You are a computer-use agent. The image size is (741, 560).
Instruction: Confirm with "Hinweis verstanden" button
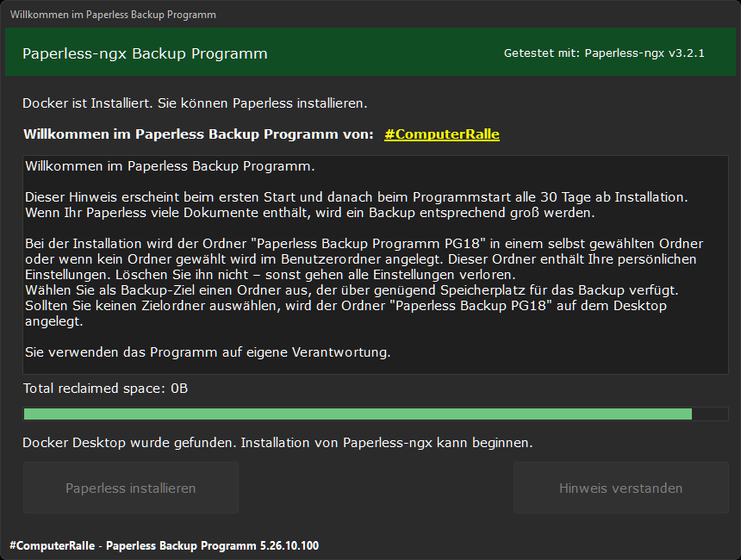tap(620, 488)
